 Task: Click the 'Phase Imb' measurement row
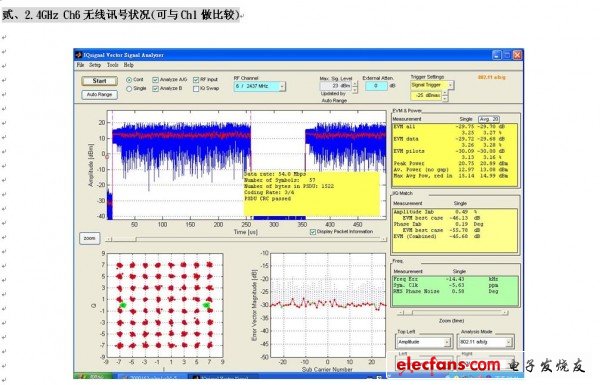[439, 224]
